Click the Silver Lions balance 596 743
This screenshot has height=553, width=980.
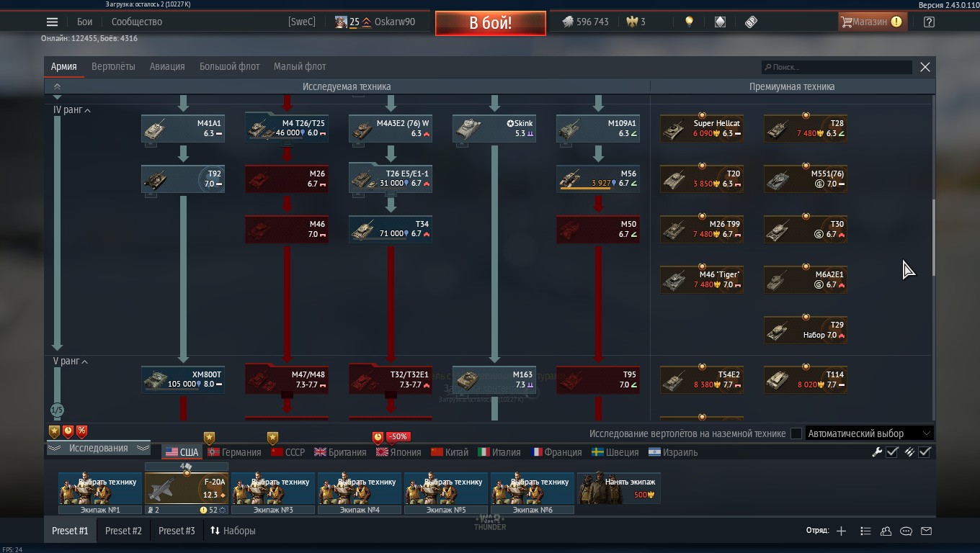585,22
